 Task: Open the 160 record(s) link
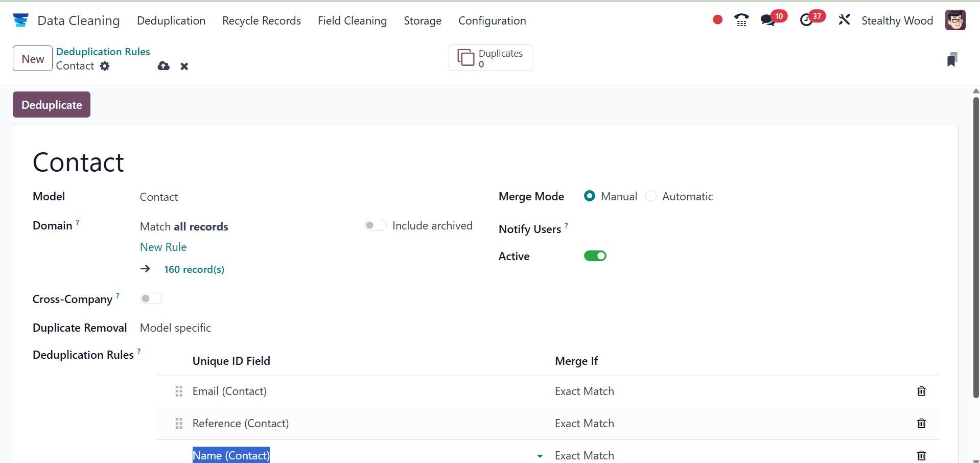[194, 269]
